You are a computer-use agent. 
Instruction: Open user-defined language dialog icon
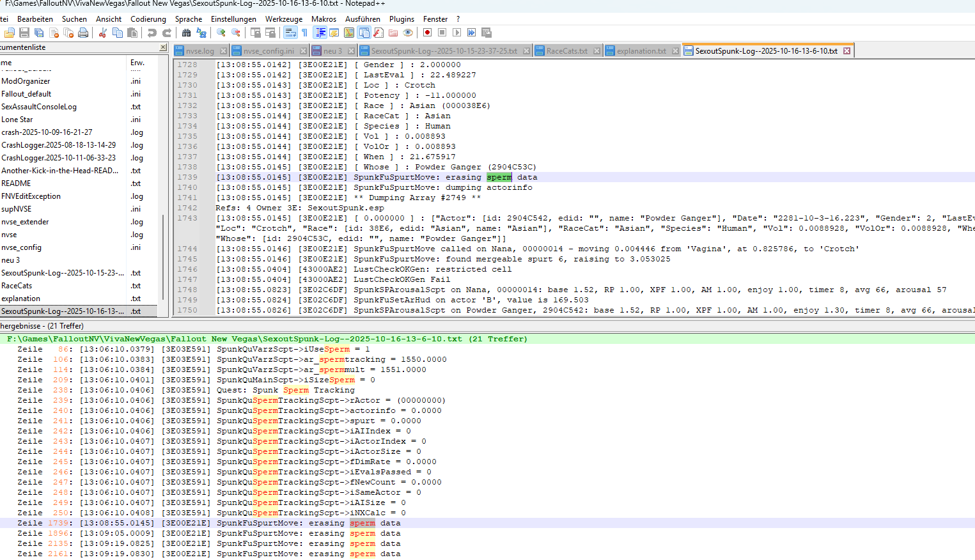(334, 33)
